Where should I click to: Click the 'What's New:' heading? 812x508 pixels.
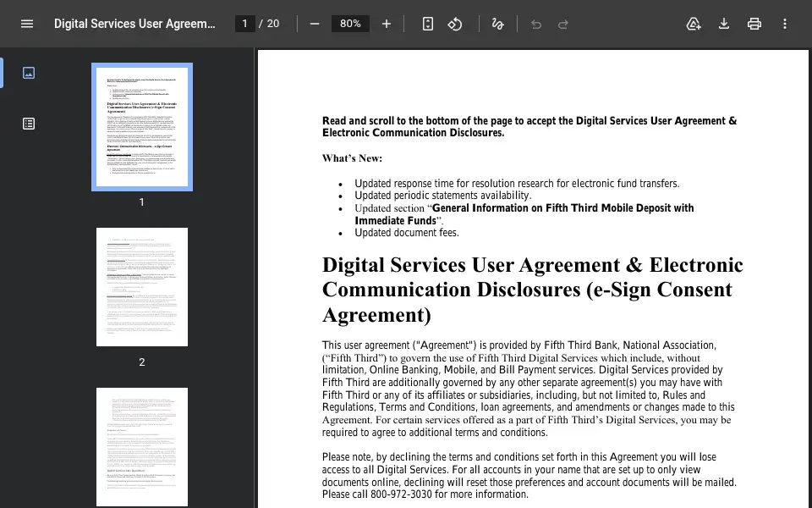(352, 158)
